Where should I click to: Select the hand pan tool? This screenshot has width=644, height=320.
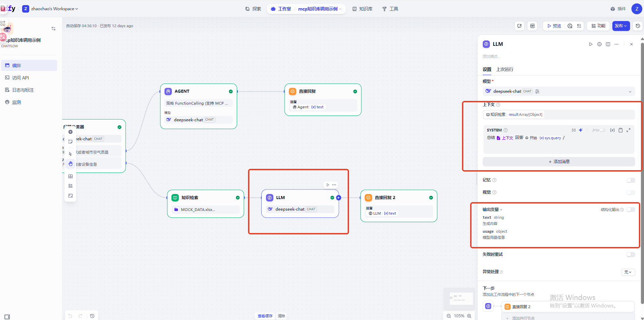[x=70, y=164]
